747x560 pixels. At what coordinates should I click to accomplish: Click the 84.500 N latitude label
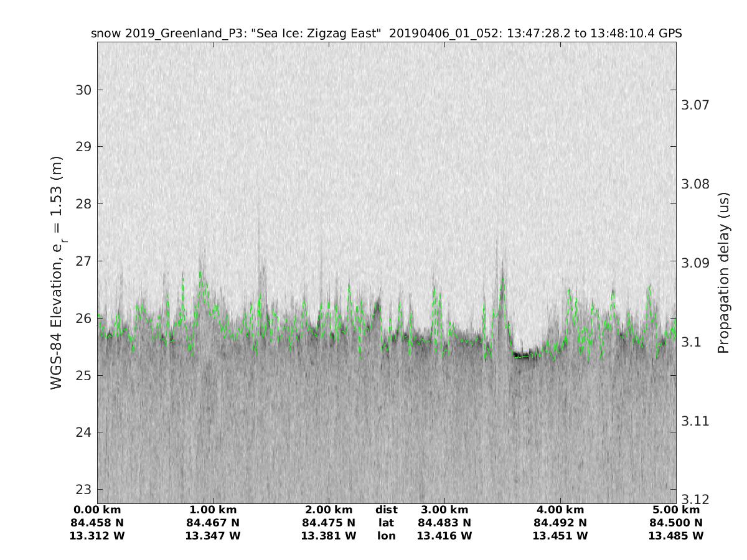click(x=676, y=523)
